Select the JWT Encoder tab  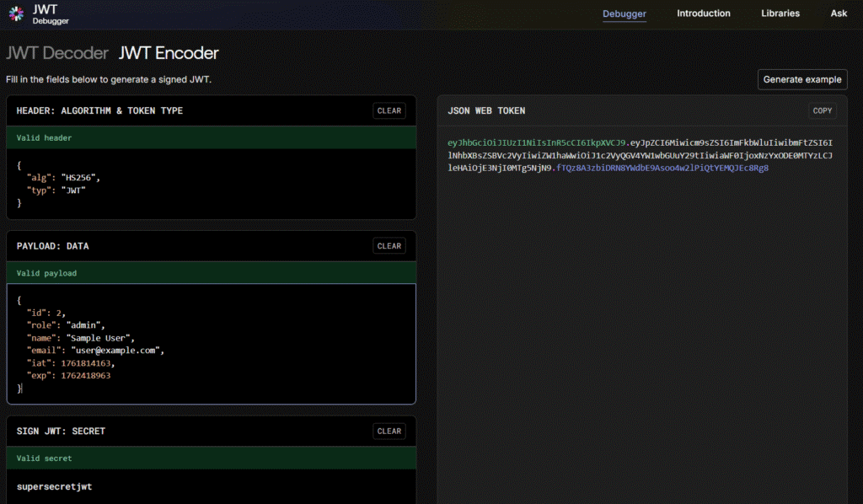[169, 53]
